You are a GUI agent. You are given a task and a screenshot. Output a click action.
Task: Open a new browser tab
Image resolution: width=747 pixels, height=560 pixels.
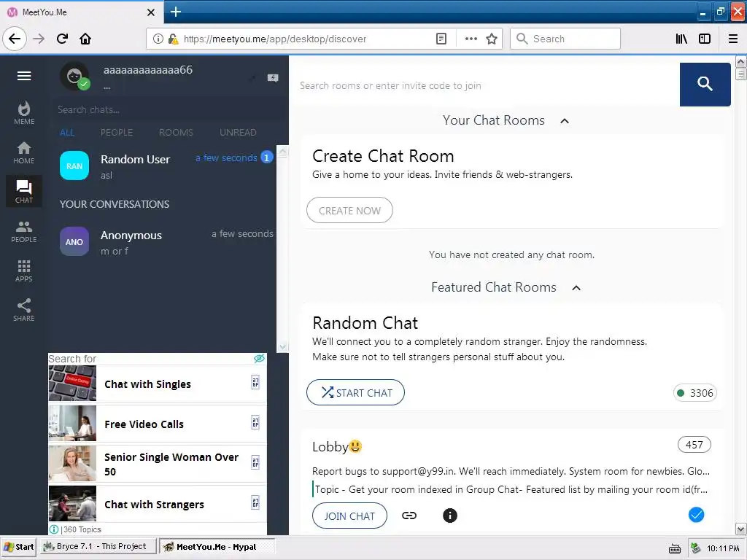[x=175, y=12]
